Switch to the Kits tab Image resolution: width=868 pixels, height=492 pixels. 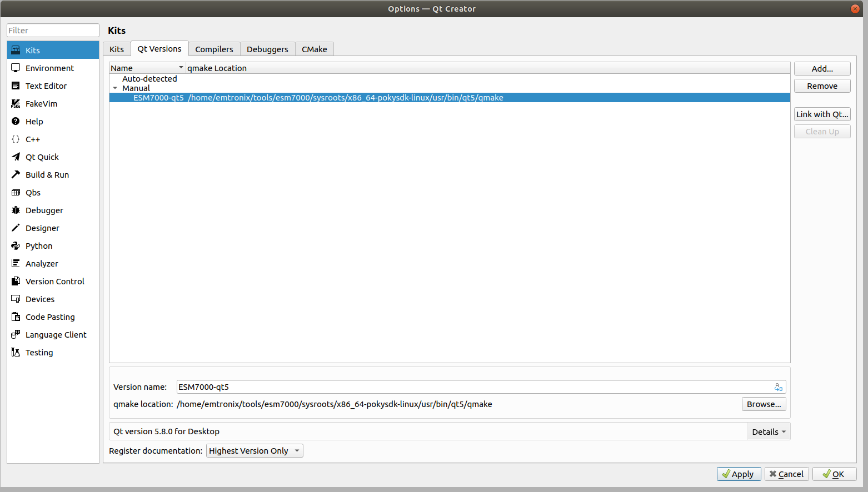pos(117,49)
